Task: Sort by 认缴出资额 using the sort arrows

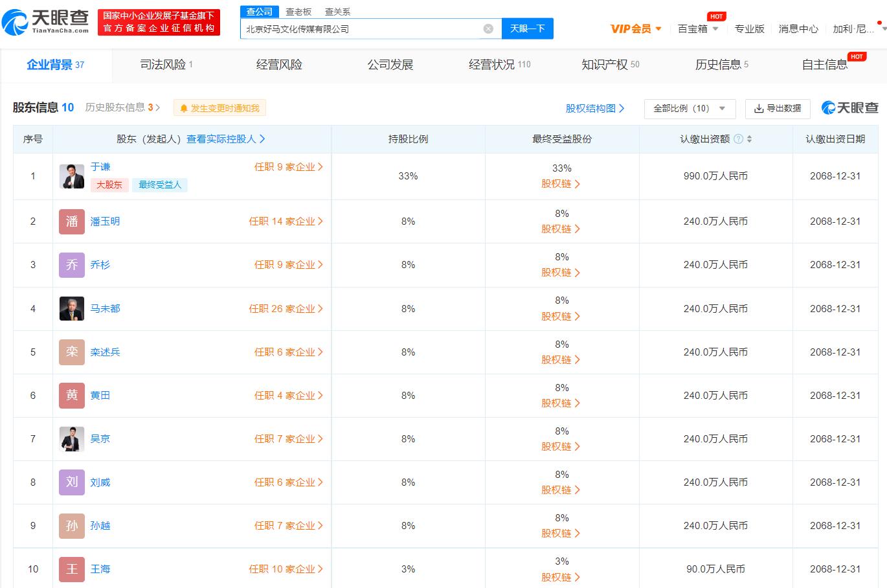Action: point(749,139)
